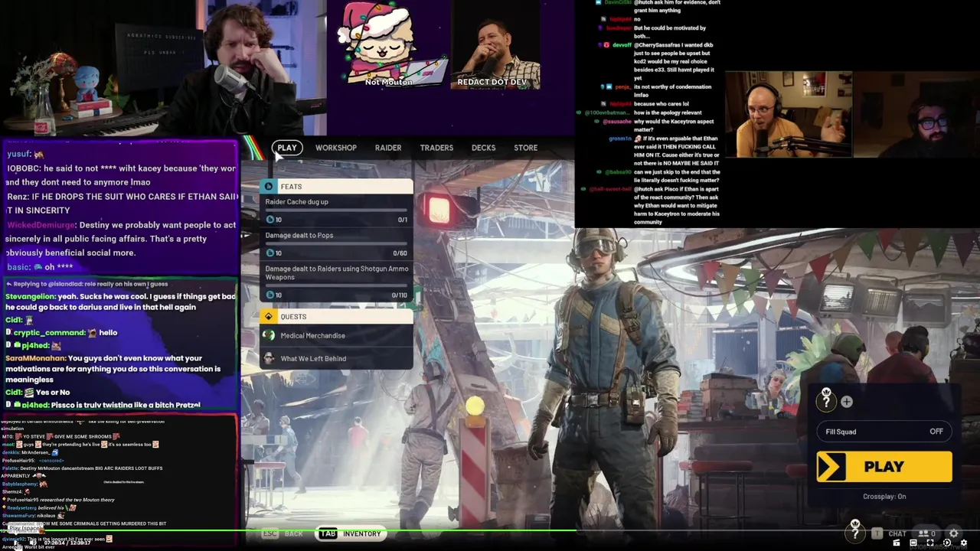Click squad leader question mark avatar

[826, 400]
